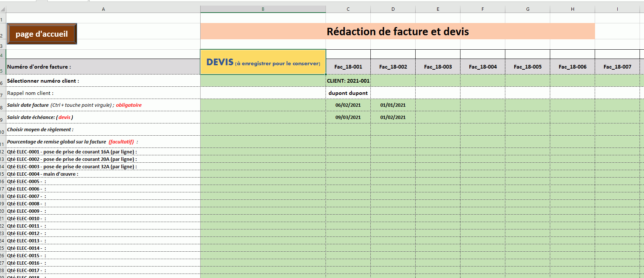This screenshot has height=278, width=644.
Task: Select row 12 header
Action: coord(2,152)
